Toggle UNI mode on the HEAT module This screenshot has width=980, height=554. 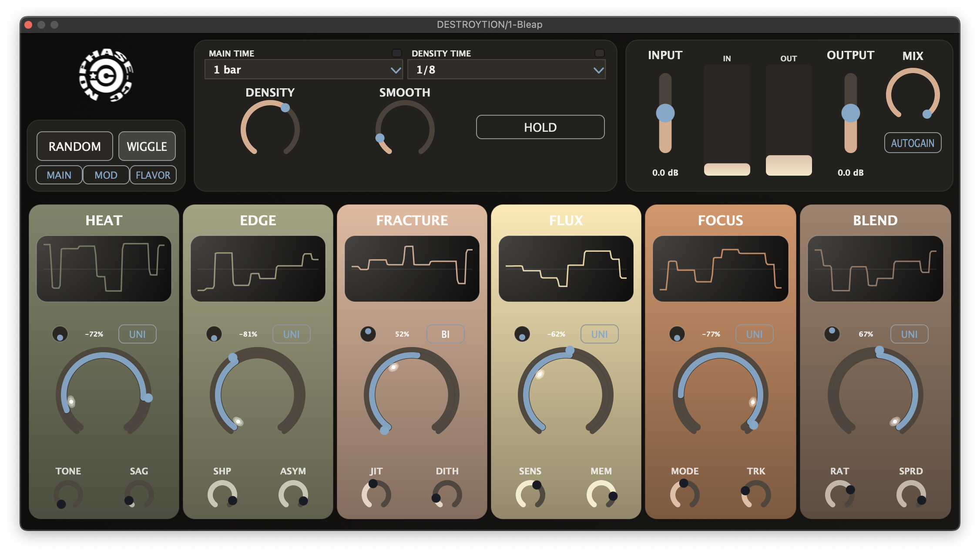click(137, 334)
